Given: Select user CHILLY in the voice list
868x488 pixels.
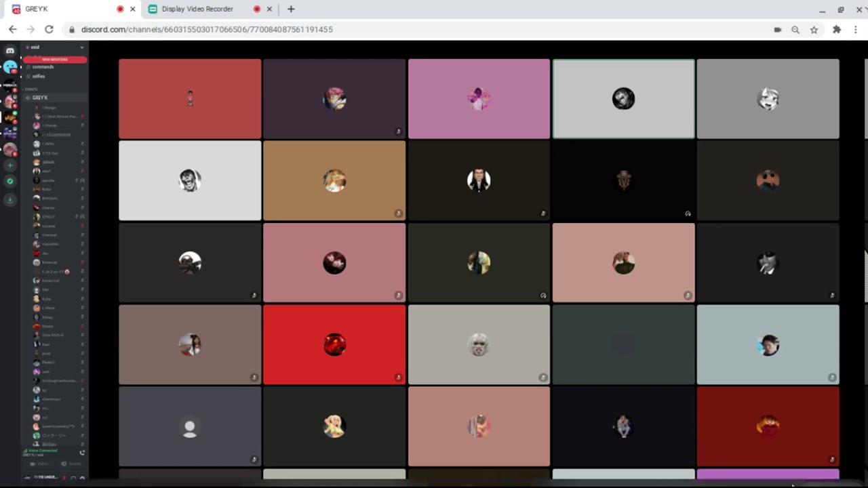Looking at the screenshot, I should tap(57, 216).
